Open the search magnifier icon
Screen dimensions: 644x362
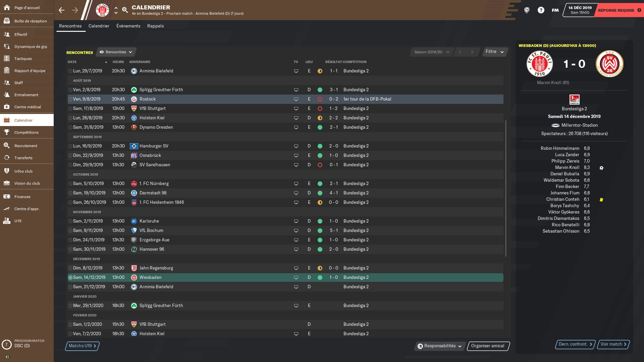(x=125, y=10)
